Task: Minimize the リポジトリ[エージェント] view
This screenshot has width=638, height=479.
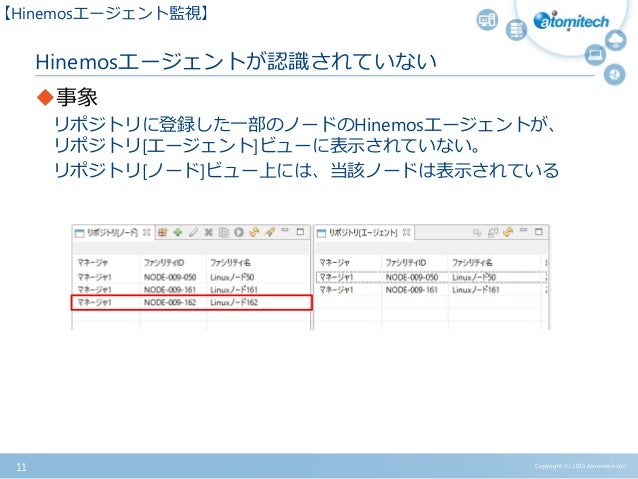Action: click(x=523, y=230)
